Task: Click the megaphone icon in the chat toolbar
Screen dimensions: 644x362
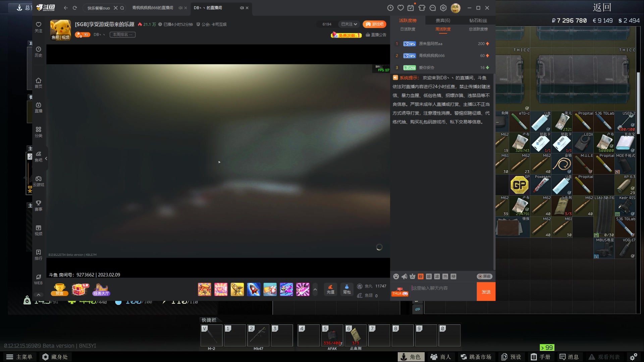Action: pyautogui.click(x=404, y=276)
